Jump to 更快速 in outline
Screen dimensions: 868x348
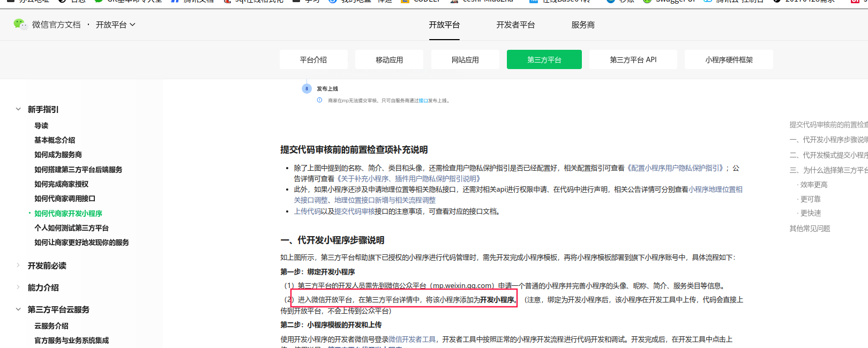pos(810,213)
